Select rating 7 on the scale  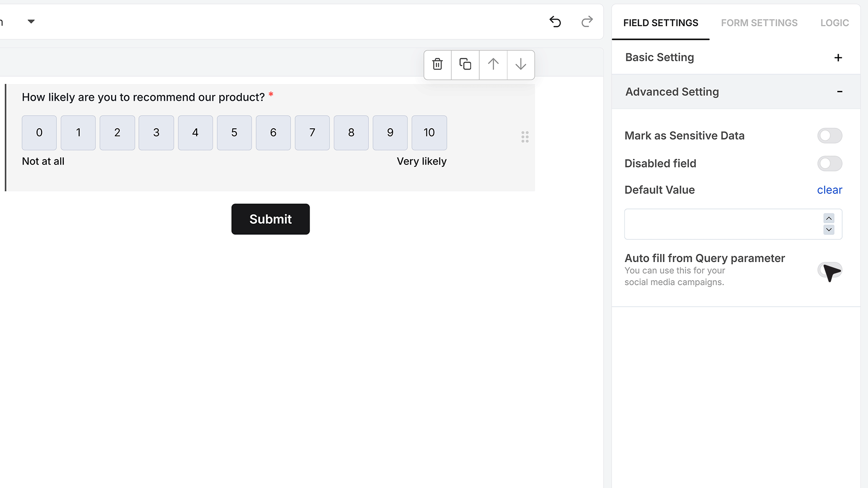[x=312, y=133]
